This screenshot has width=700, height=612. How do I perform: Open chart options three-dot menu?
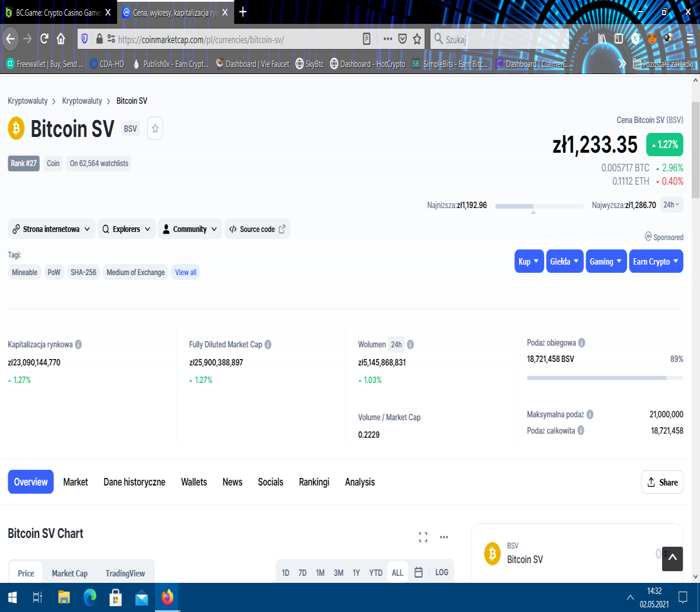click(x=444, y=537)
